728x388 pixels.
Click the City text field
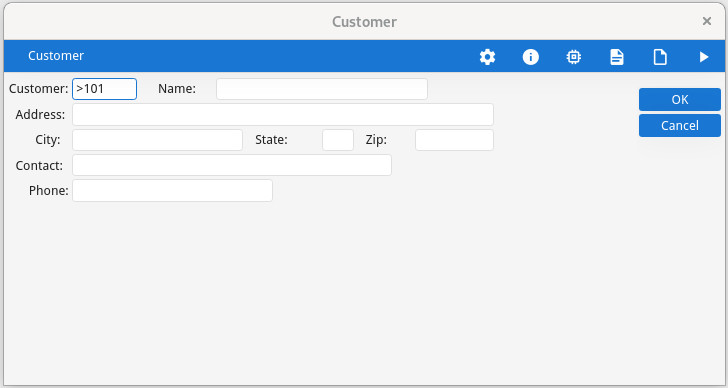pos(157,140)
